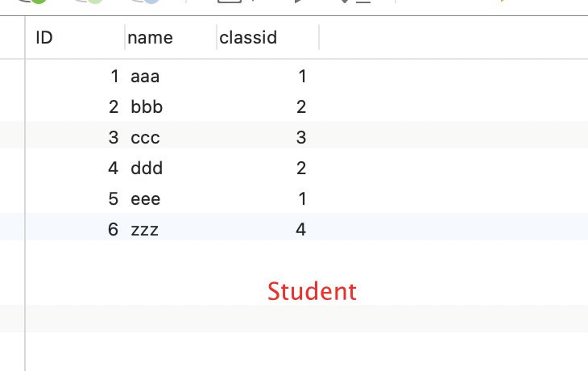Image resolution: width=588 pixels, height=371 pixels.
Task: Click ID cell with value 5
Action: pos(114,198)
